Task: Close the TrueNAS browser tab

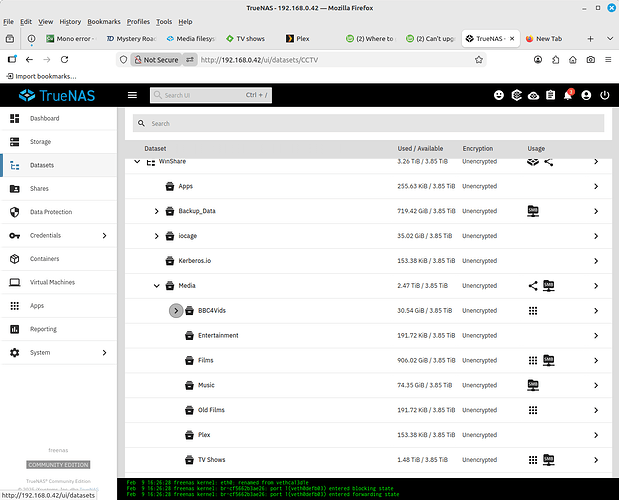Action: [512, 39]
